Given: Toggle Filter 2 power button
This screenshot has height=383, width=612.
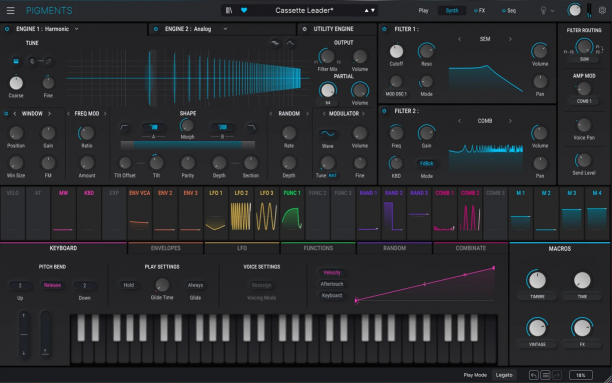Looking at the screenshot, I should (x=384, y=111).
